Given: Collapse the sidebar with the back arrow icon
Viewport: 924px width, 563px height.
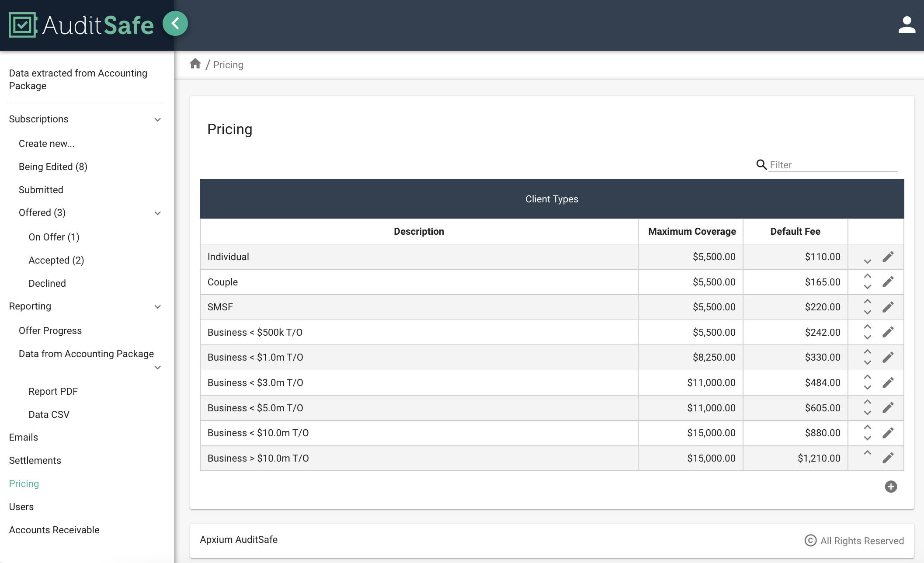Looking at the screenshot, I should point(175,24).
